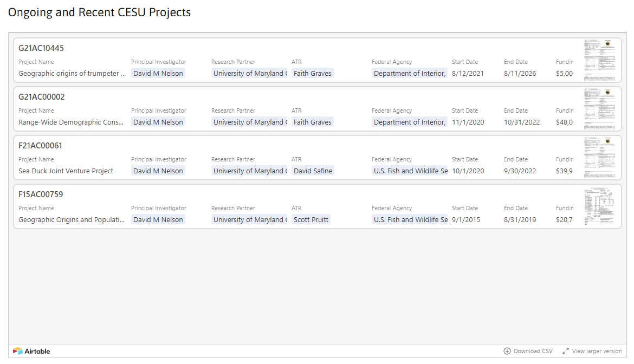Open record G21AC00002 title
The width and height of the screenshot is (634, 364).
(42, 97)
